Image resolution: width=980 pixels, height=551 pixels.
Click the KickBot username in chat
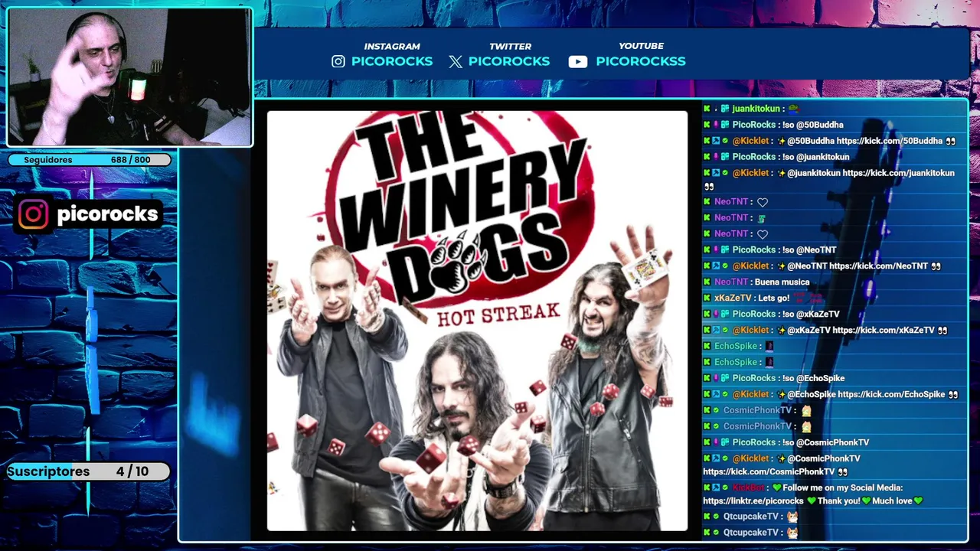tap(748, 487)
